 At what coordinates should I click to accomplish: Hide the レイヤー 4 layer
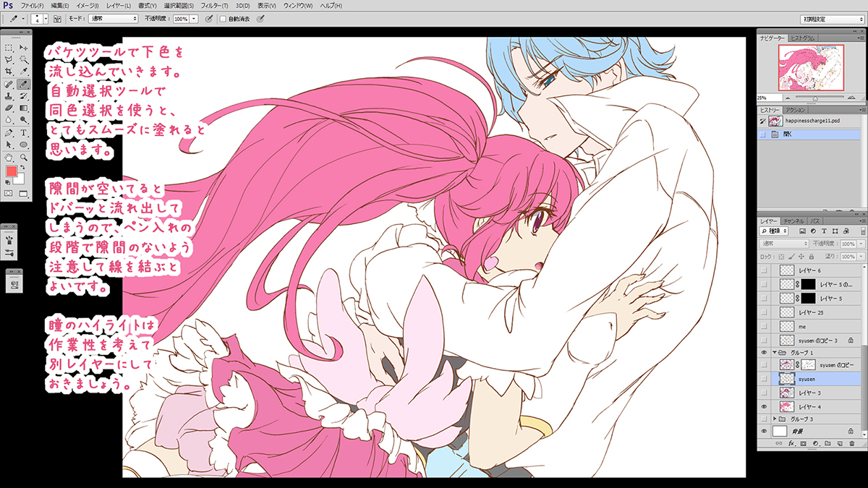pyautogui.click(x=764, y=407)
